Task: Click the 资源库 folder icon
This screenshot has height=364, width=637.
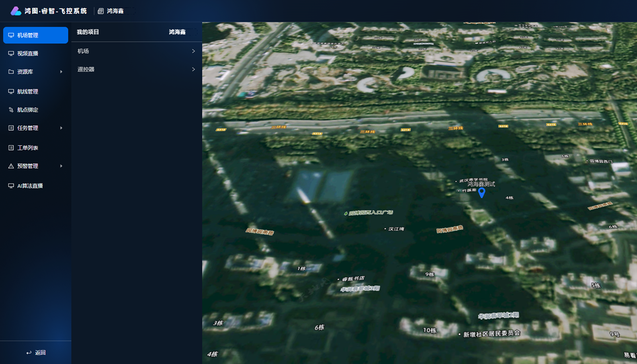Action: click(11, 72)
